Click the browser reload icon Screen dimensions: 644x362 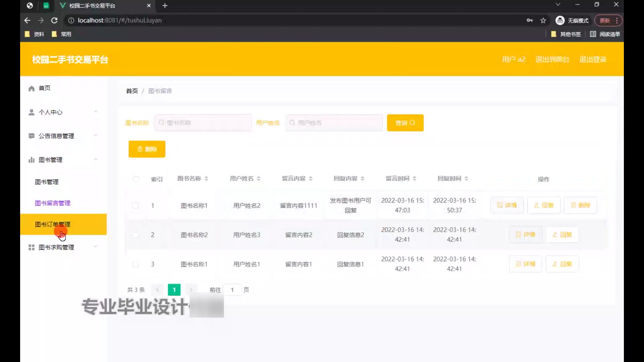(x=54, y=20)
